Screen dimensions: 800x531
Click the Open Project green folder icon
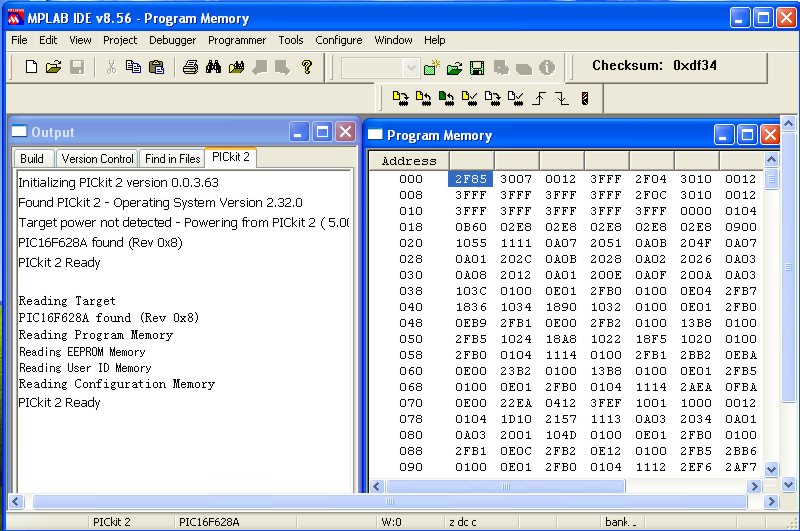coord(454,67)
